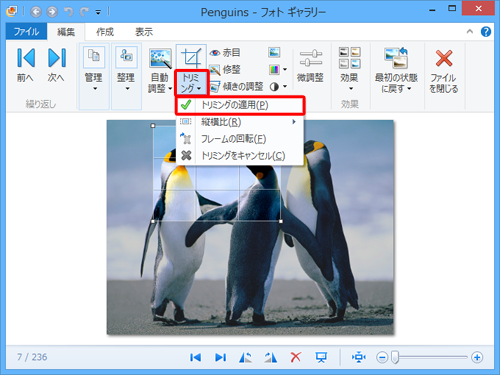The width and height of the screenshot is (500, 375).
Task: Go to the next photo (次へ)
Action: coord(56,65)
